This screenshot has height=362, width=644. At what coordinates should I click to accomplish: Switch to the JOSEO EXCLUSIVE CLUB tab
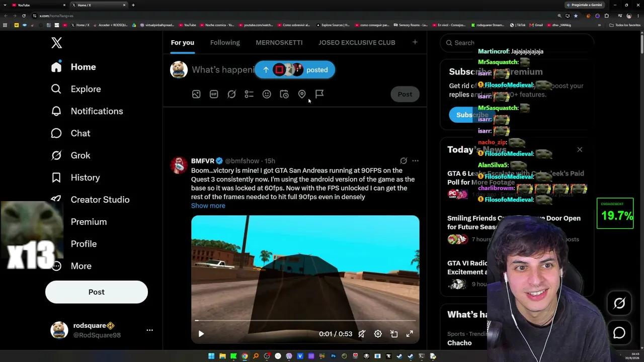click(x=357, y=43)
